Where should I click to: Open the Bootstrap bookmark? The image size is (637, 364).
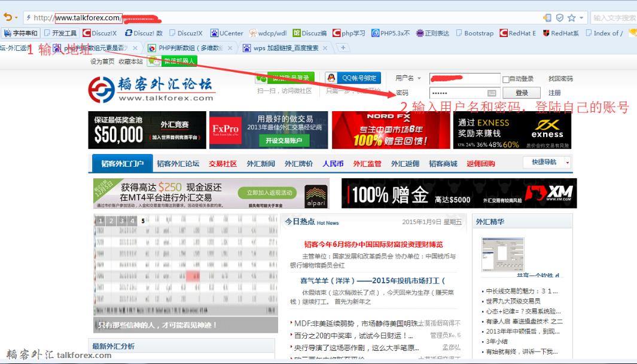click(x=475, y=33)
